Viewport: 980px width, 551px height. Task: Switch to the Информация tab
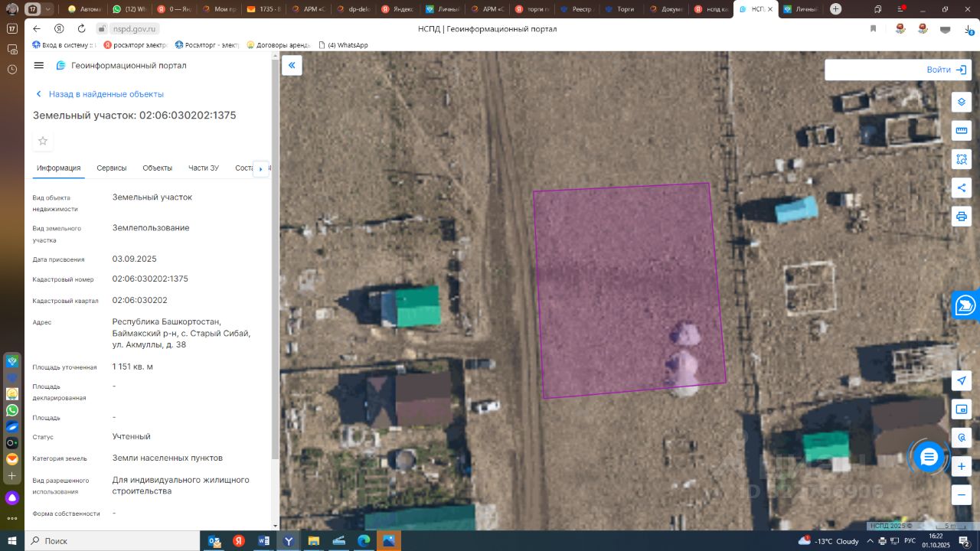[58, 168]
